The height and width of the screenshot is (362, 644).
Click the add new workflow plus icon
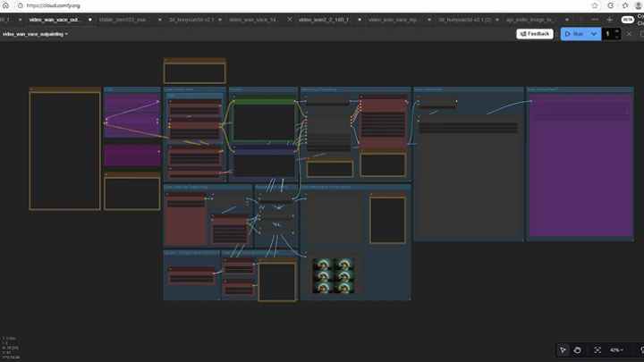coord(610,19)
